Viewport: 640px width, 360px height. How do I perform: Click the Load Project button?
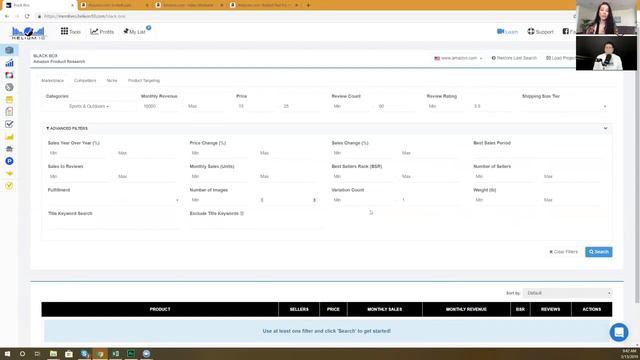(x=561, y=58)
